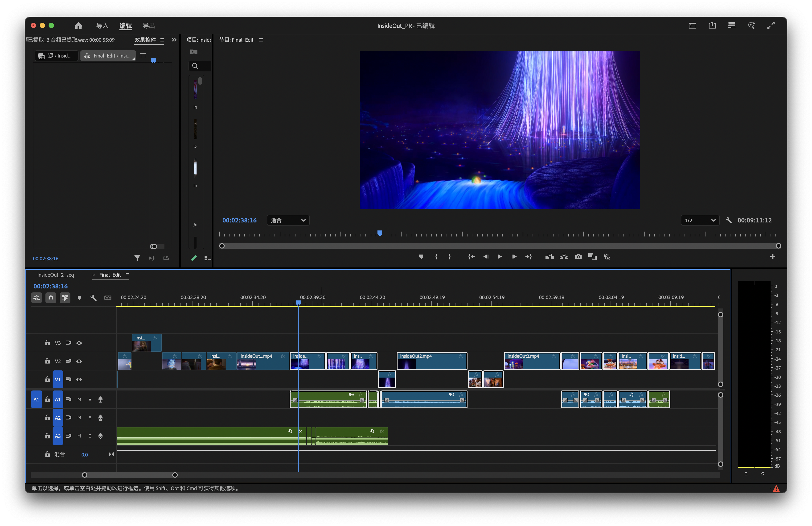812x526 pixels.
Task: Toggle linked selection in timeline
Action: [65, 298]
